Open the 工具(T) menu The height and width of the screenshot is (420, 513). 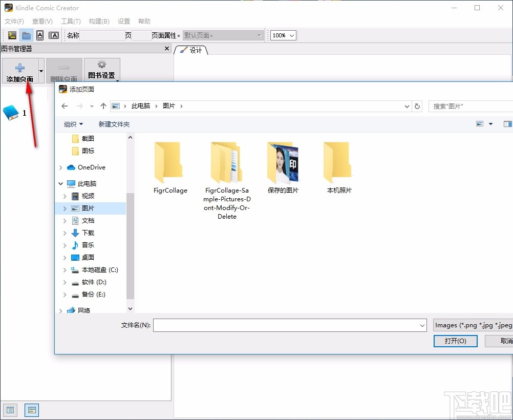point(71,22)
